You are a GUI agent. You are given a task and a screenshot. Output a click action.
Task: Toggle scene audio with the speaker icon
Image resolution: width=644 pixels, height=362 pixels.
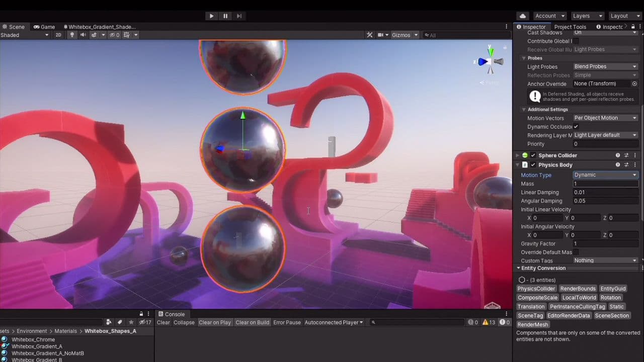point(83,35)
